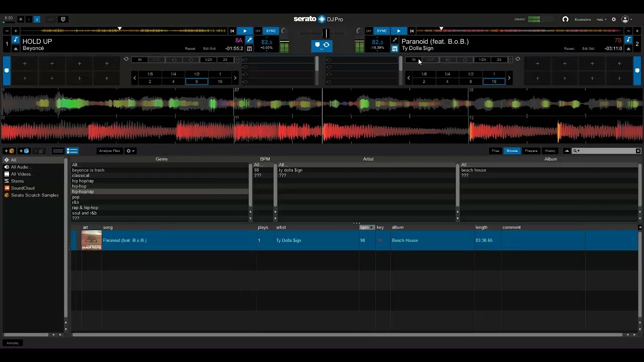Select layout 2 deck view button
The image size is (644, 362).
[x=37, y=19]
